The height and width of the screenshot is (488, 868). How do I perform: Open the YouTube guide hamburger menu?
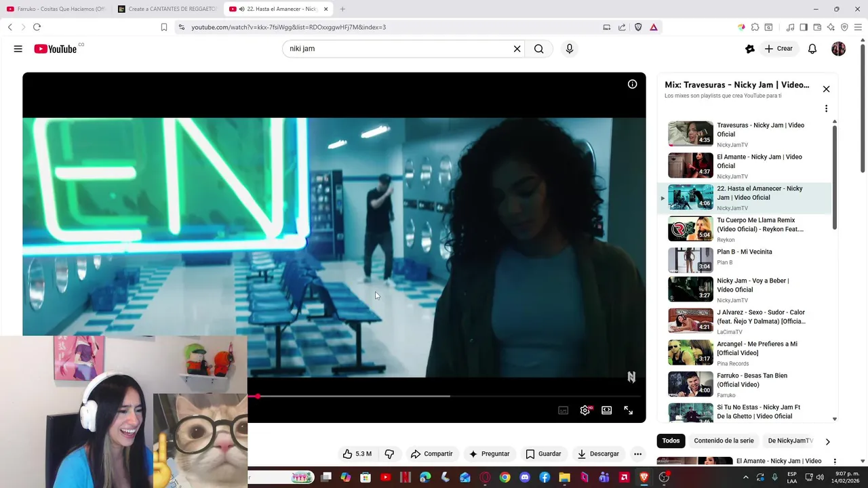pyautogui.click(x=18, y=49)
